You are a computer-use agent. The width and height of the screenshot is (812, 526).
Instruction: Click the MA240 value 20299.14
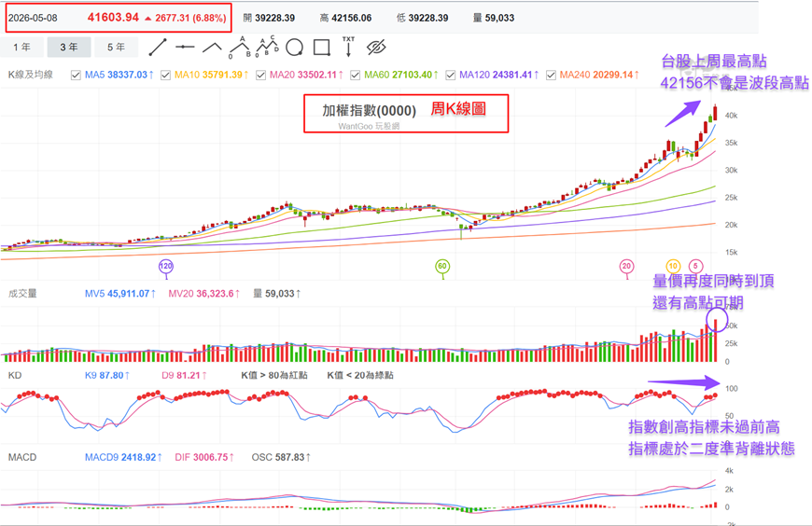[x=613, y=75]
